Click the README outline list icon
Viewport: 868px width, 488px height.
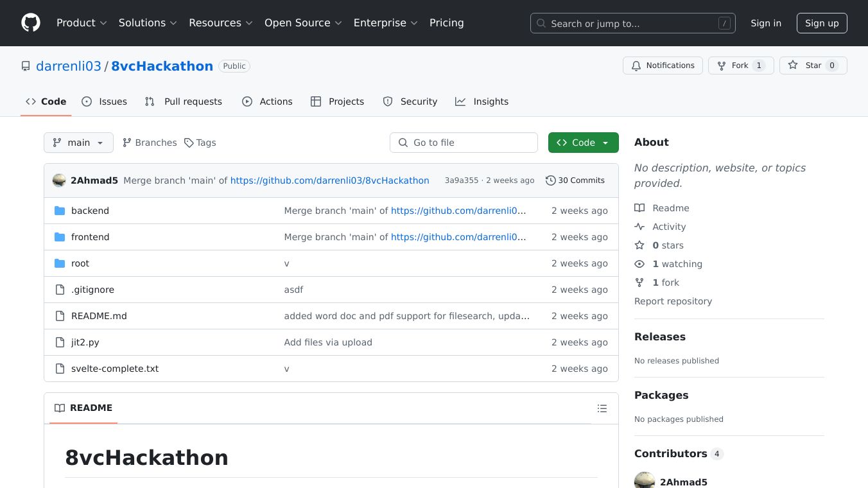602,408
